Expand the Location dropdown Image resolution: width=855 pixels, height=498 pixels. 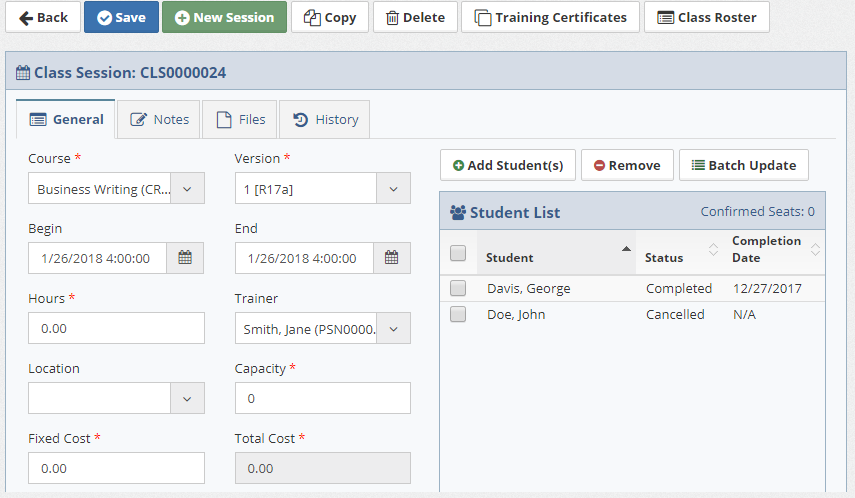coord(187,398)
